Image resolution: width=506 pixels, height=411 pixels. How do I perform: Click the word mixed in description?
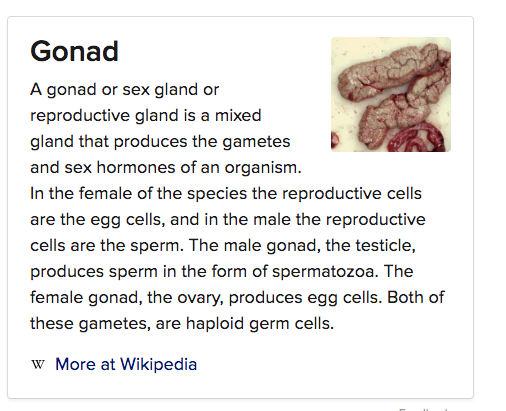(238, 116)
